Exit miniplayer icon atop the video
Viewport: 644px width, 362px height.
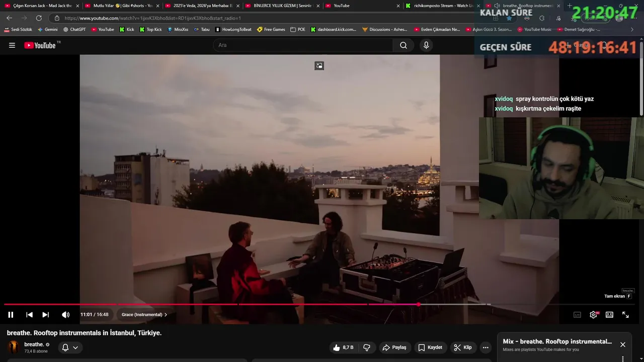click(319, 65)
